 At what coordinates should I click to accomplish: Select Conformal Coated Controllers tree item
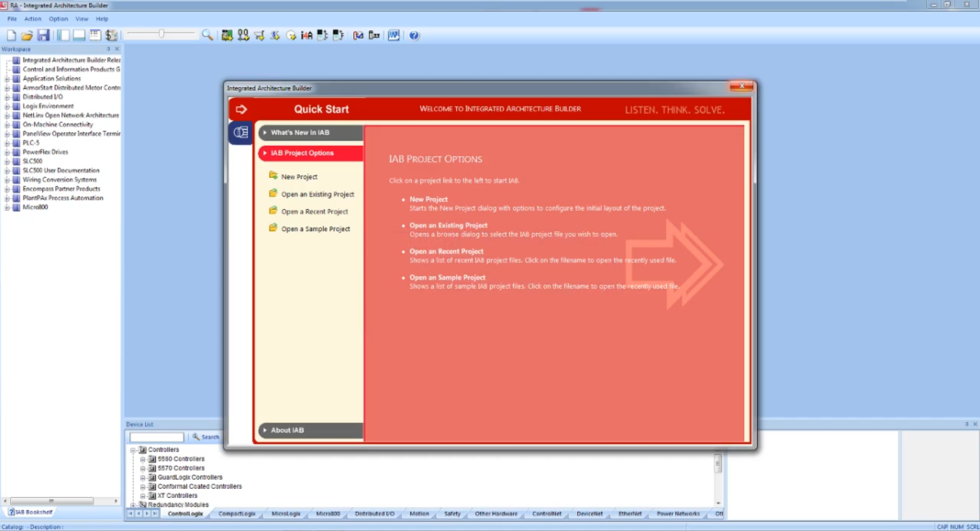pos(199,487)
